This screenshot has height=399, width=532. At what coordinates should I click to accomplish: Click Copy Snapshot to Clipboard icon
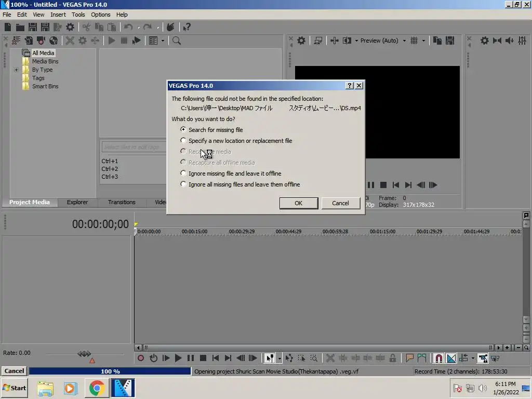[437, 41]
